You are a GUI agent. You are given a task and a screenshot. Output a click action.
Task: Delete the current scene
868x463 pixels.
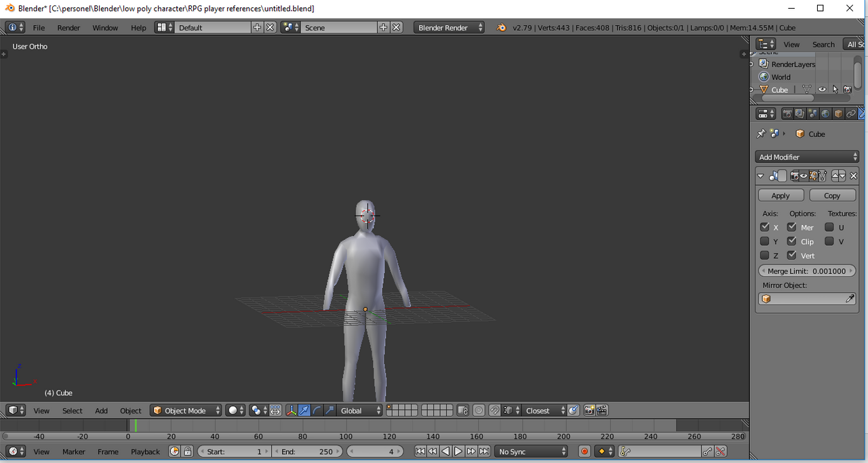click(x=397, y=28)
